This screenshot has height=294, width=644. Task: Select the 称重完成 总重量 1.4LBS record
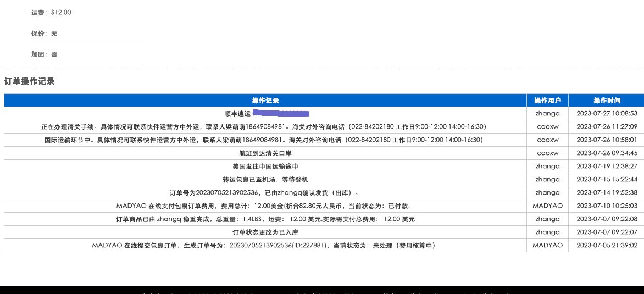click(x=265, y=219)
